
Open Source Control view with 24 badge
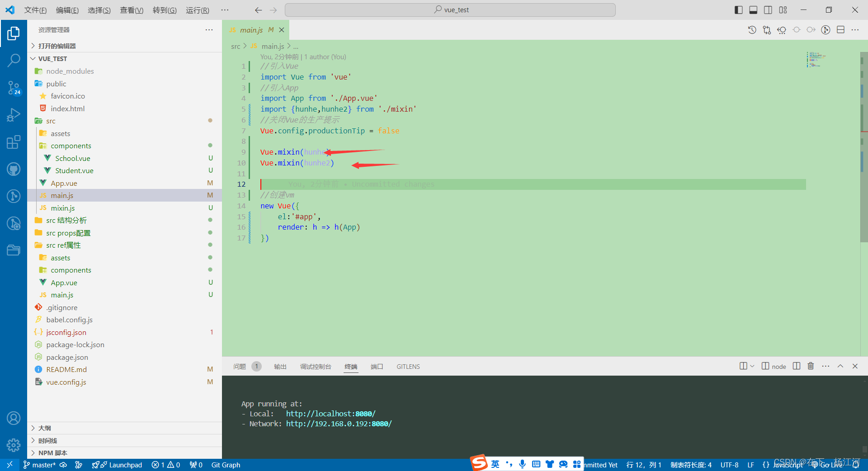click(14, 88)
